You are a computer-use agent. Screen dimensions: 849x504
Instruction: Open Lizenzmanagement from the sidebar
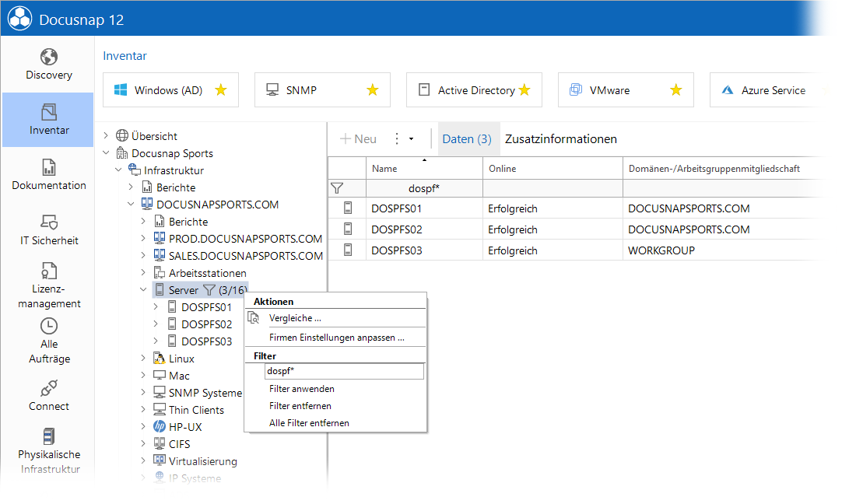pyautogui.click(x=49, y=285)
